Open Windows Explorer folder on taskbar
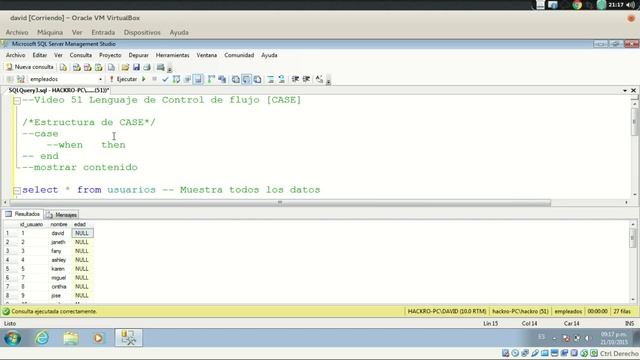The width and height of the screenshot is (640, 360). pyautogui.click(x=71, y=338)
